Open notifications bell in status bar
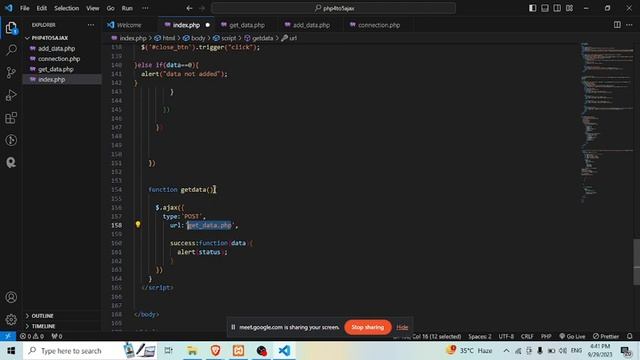This screenshot has width=640, height=360. (629, 336)
